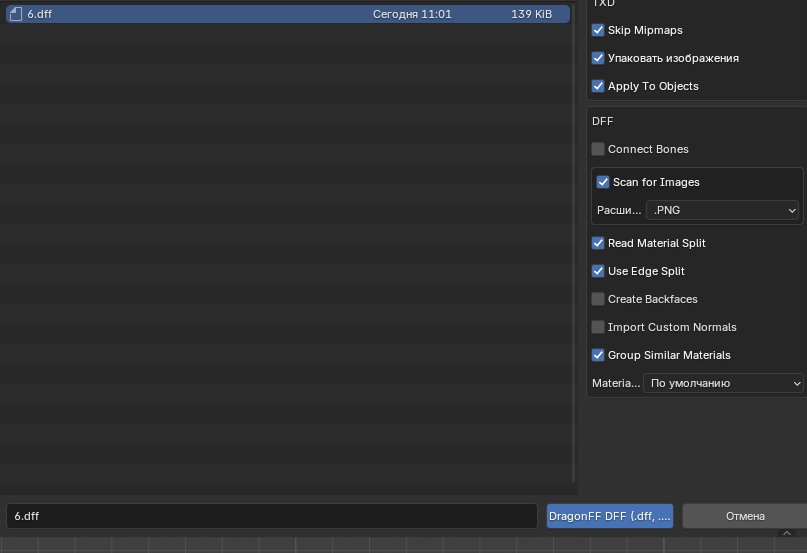Check Import Custom Normals
This screenshot has width=807, height=553.
[x=598, y=328]
